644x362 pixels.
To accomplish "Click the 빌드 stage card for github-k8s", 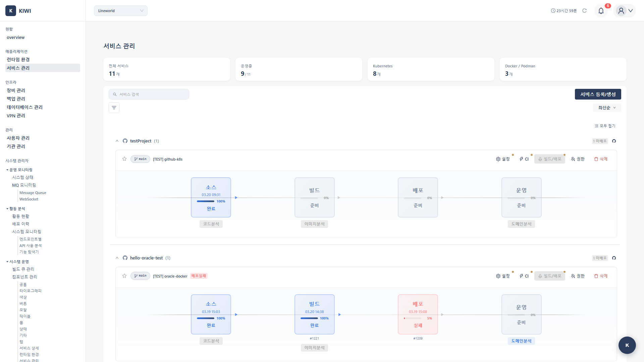I will point(315,197).
